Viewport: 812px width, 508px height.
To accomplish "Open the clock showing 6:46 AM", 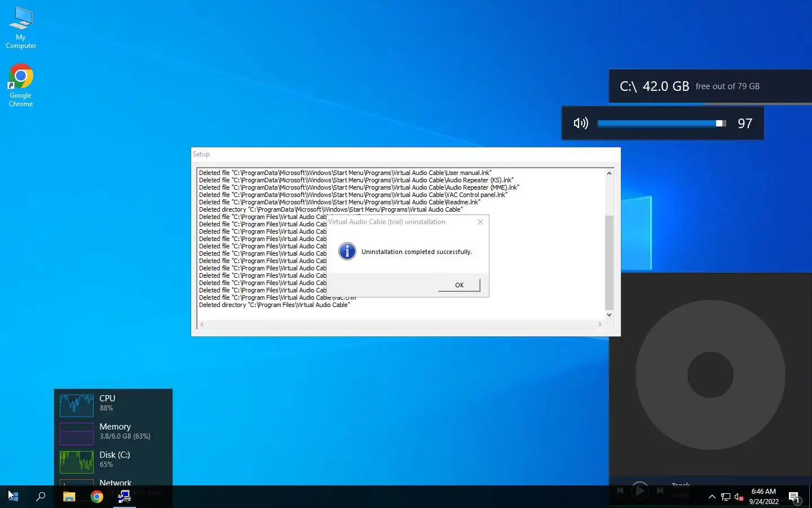I will 764,497.
